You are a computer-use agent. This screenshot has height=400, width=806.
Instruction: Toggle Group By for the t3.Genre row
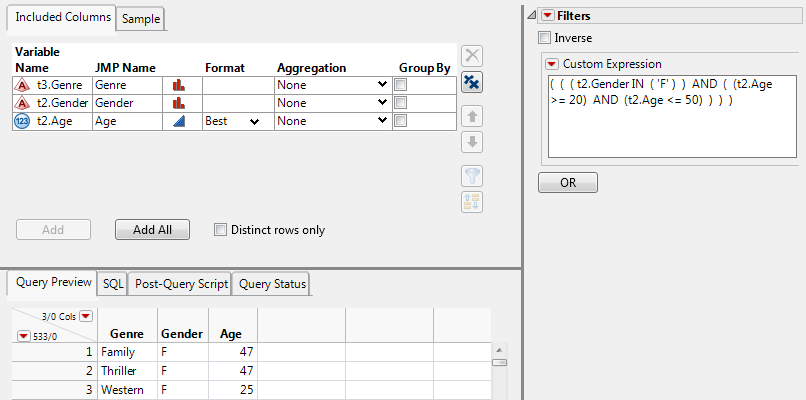[400, 86]
